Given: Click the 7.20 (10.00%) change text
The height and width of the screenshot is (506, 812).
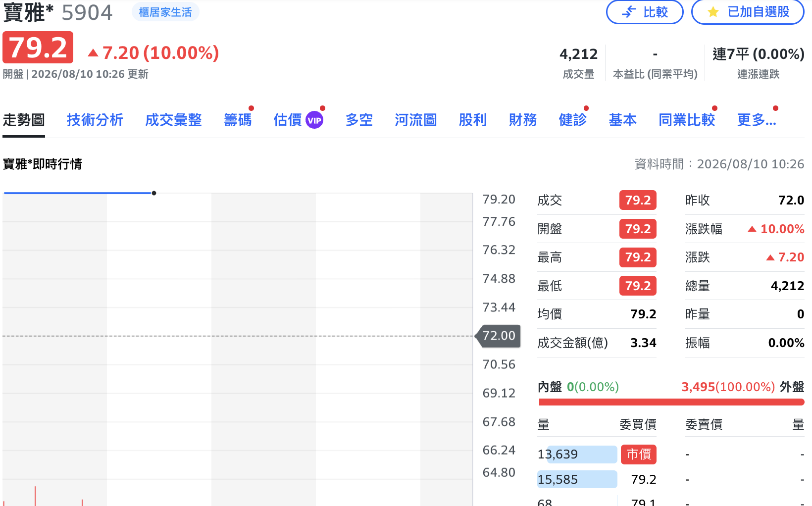Looking at the screenshot, I should 160,52.
